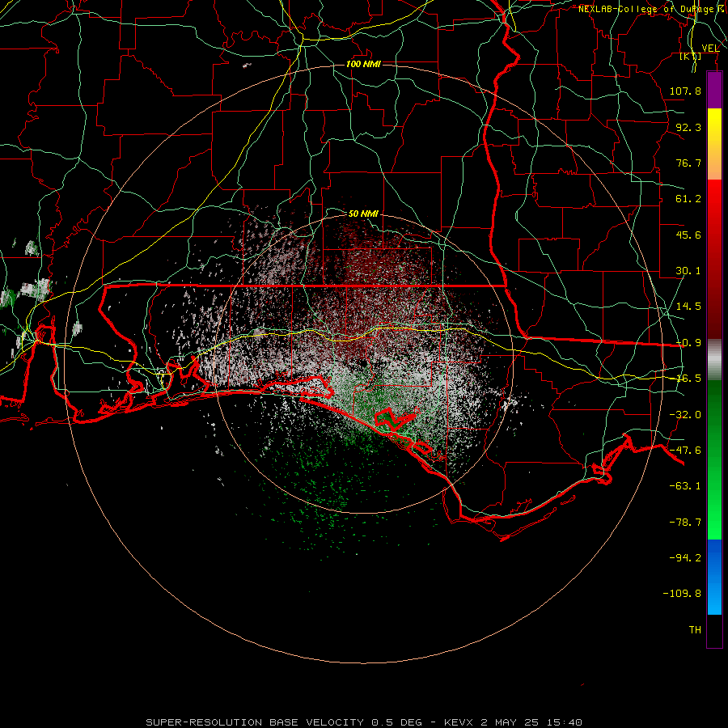Select the 30.1 value on the velocity scale

(688, 271)
